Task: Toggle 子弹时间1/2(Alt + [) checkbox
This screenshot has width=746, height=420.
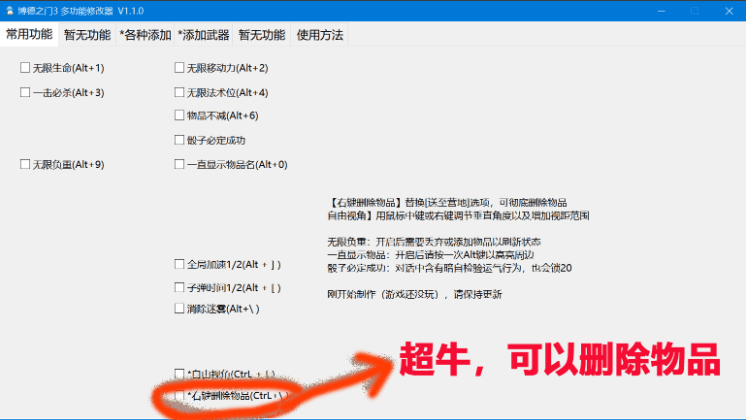Action: [x=179, y=287]
